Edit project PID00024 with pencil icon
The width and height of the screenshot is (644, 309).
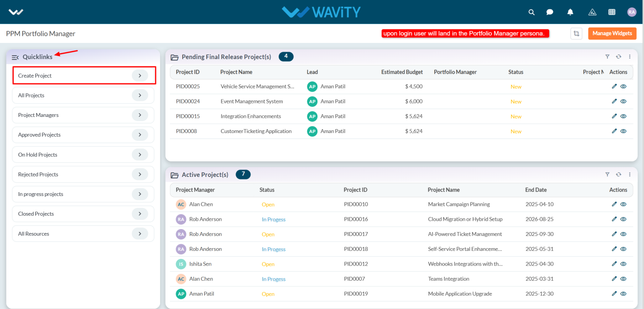point(614,101)
